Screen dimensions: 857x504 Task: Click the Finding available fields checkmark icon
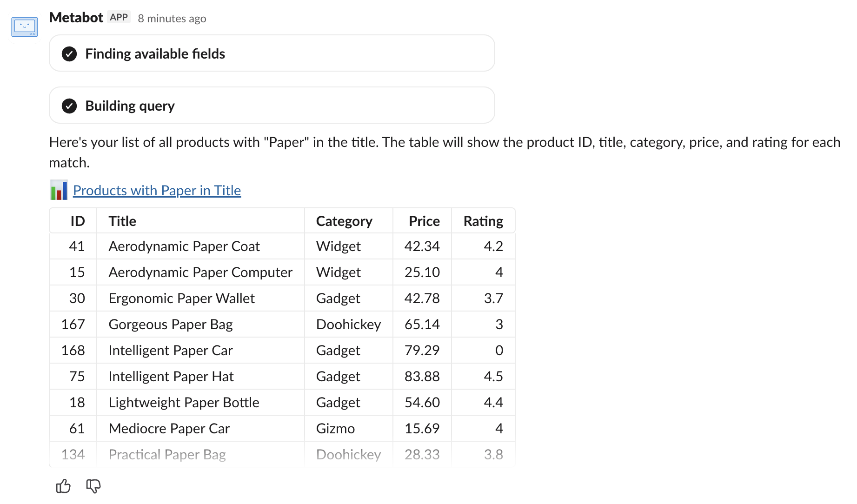(69, 54)
